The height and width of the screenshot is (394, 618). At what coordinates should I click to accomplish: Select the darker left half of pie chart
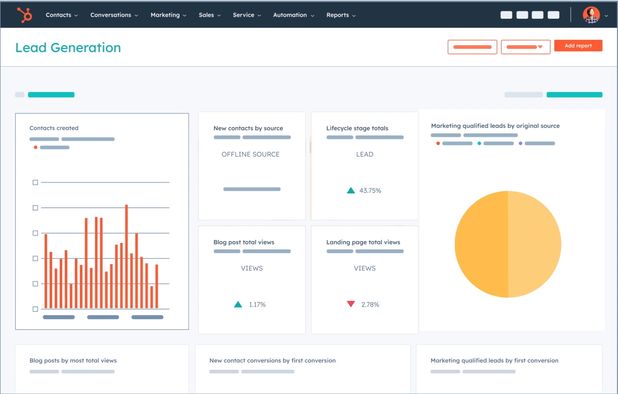tap(482, 244)
